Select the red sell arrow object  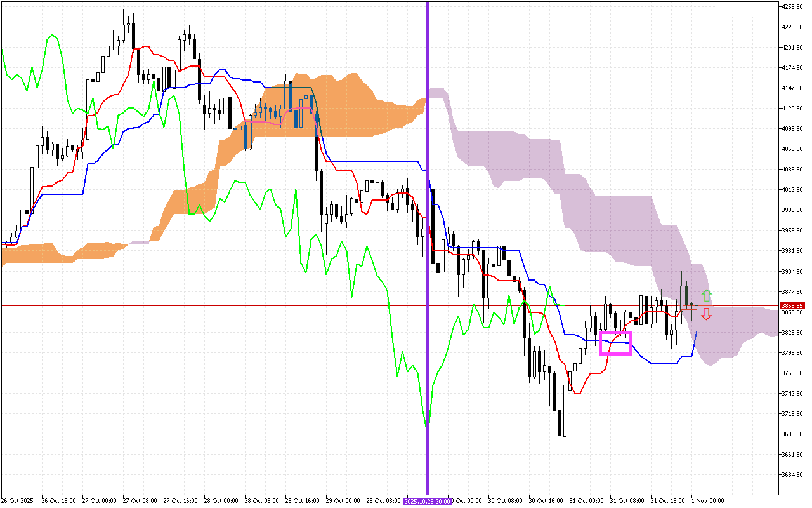pos(706,313)
